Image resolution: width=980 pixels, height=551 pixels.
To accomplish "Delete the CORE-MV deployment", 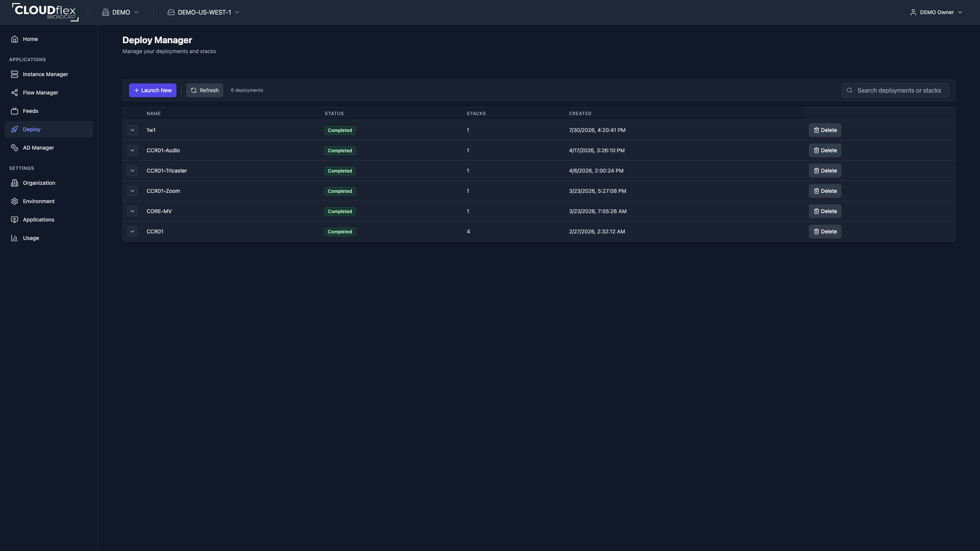I will (x=825, y=211).
